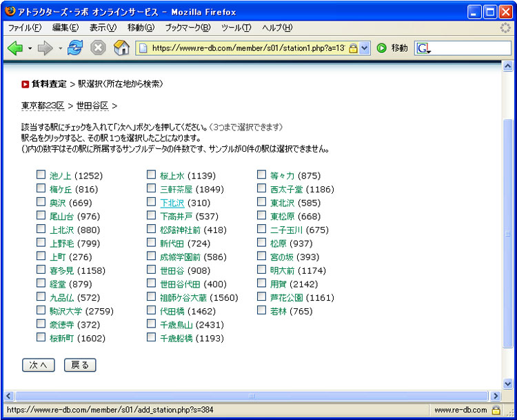517x420 pixels.
Task: Open the ツール(T) menu
Action: (236, 28)
